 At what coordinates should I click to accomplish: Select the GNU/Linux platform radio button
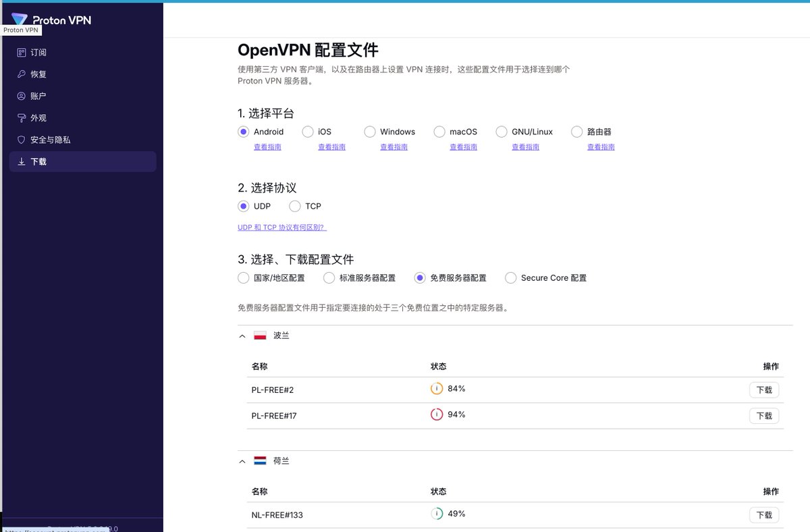click(x=502, y=132)
